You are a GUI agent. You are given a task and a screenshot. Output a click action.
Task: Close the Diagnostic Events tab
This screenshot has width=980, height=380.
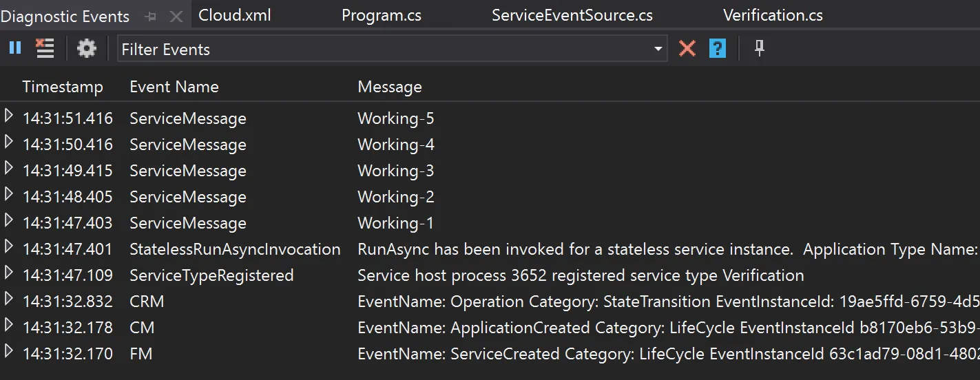(x=176, y=17)
